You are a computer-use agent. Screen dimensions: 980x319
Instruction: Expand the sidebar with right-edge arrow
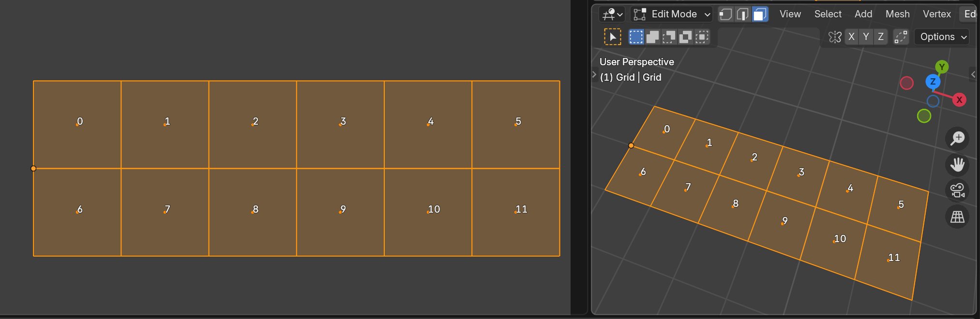(973, 74)
